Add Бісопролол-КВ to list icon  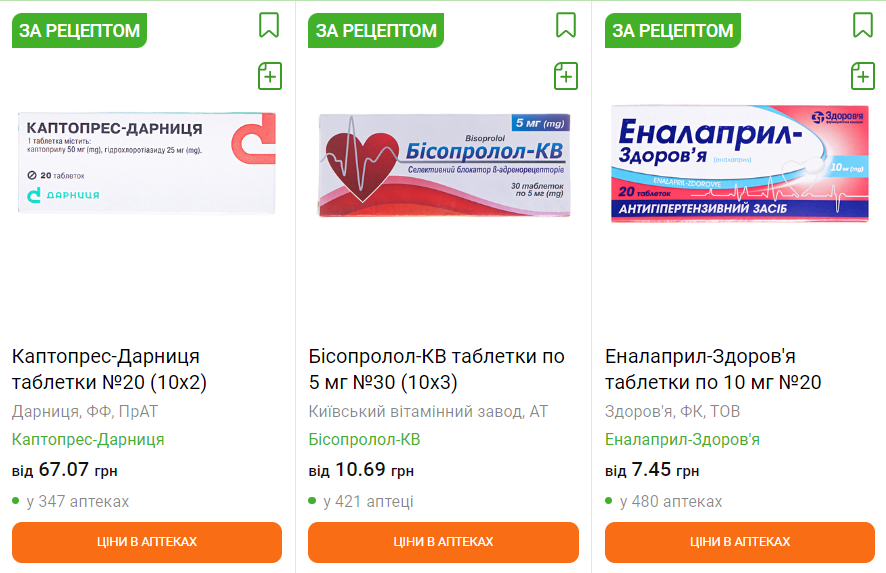[567, 75]
